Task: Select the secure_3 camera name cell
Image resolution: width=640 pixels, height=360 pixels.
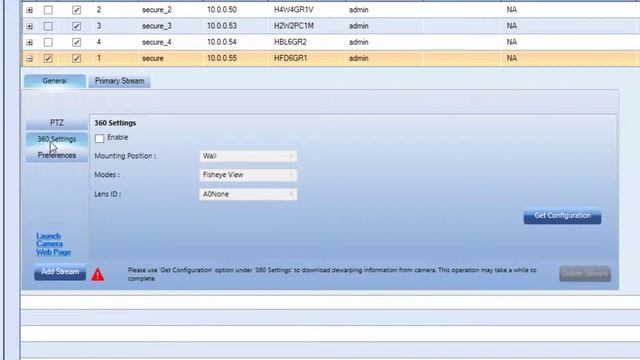Action: (157, 26)
